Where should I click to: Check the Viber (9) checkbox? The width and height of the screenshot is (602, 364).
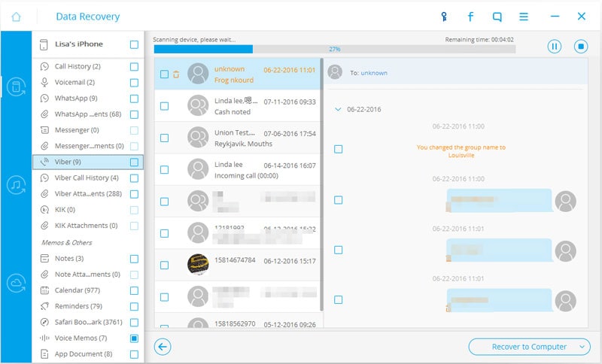[134, 162]
